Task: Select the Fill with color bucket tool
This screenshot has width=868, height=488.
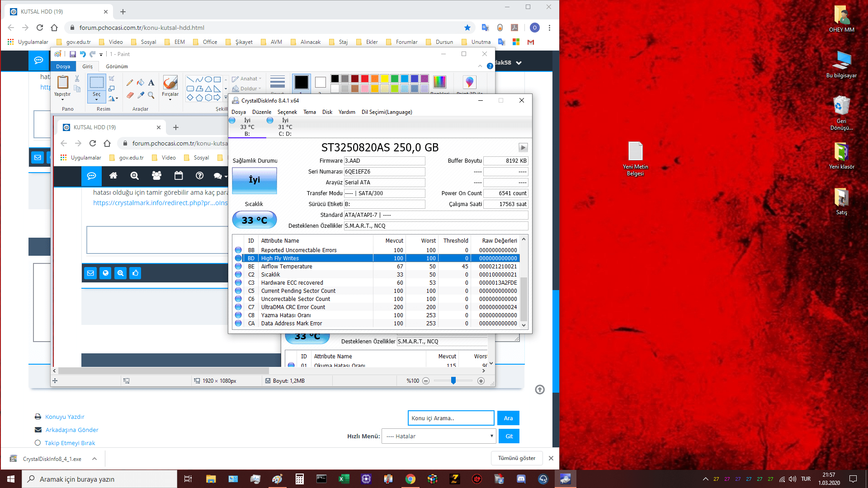Action: click(x=141, y=83)
